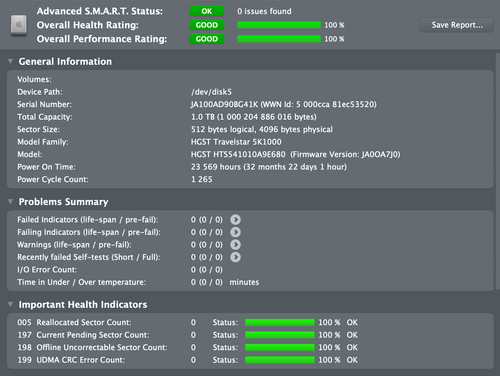Select the temperature time value with minutes

225,282
